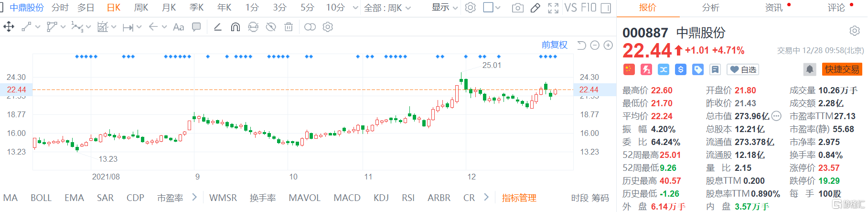
Task: Click VS compare button
Action: click(x=570, y=8)
